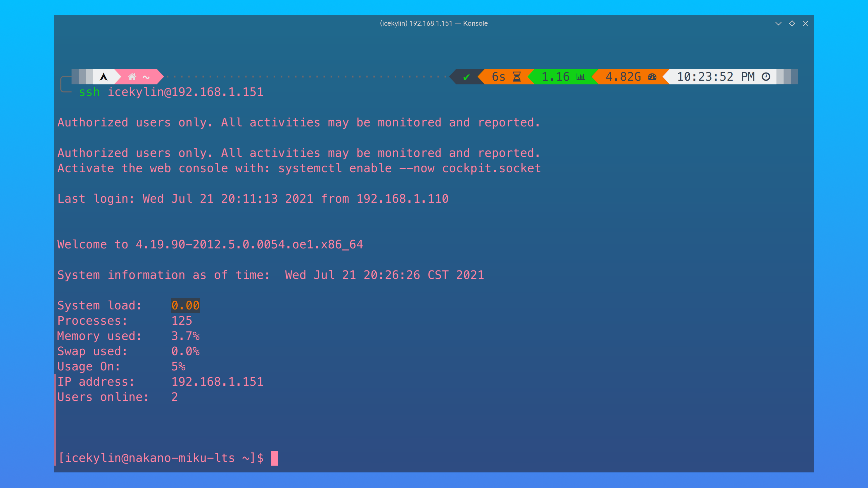The image size is (868, 488).
Task: Click the 1.16 load average segment
Action: coord(563,77)
